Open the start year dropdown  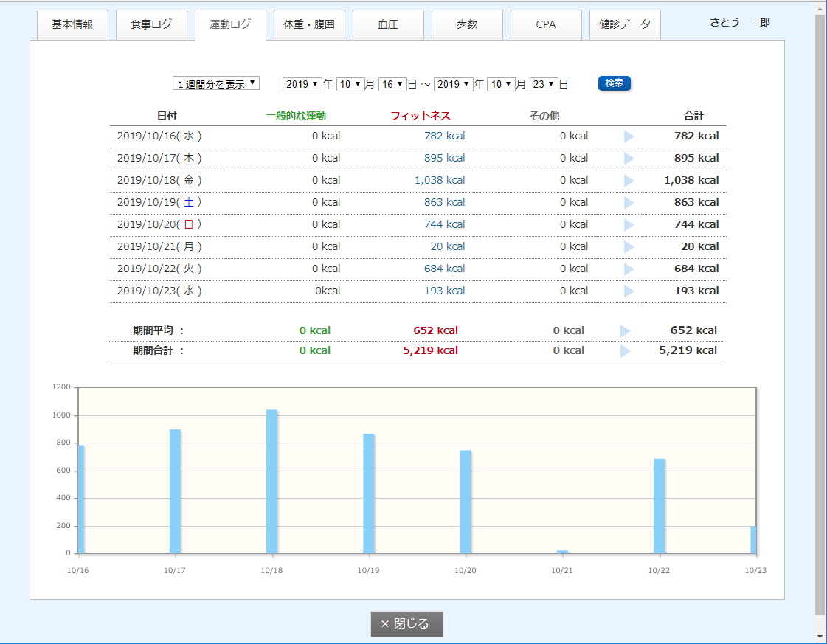(x=302, y=84)
